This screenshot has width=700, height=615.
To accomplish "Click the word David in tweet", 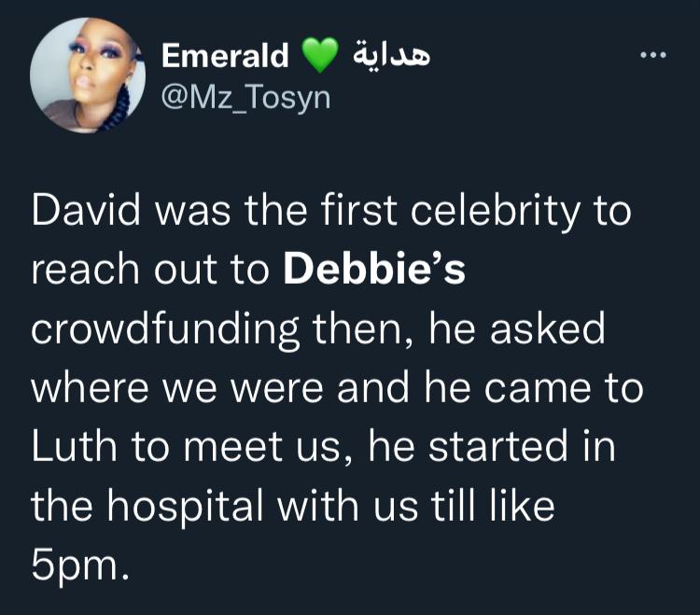I will [x=78, y=212].
